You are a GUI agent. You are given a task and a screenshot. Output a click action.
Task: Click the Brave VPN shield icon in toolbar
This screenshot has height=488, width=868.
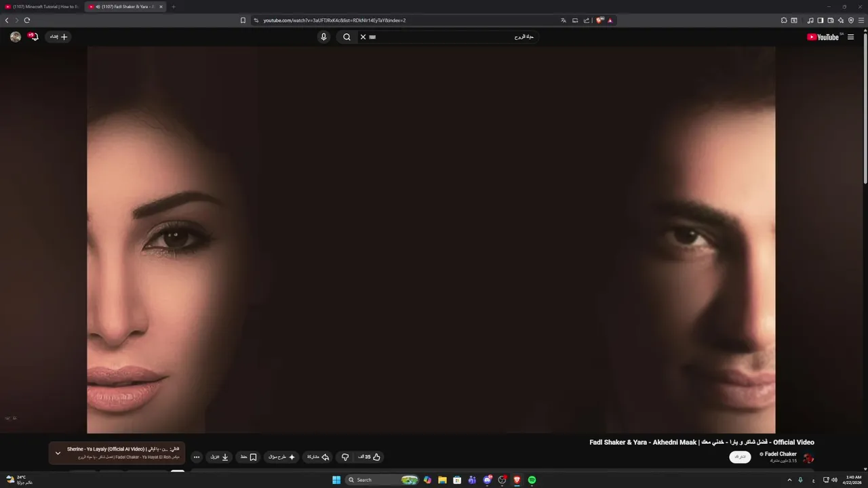[851, 20]
